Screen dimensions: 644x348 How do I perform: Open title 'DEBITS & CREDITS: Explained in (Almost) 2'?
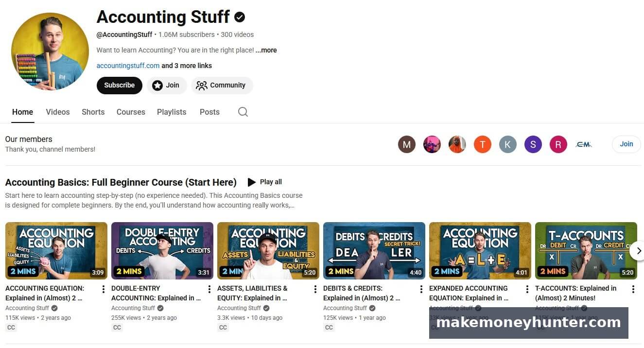(x=362, y=293)
